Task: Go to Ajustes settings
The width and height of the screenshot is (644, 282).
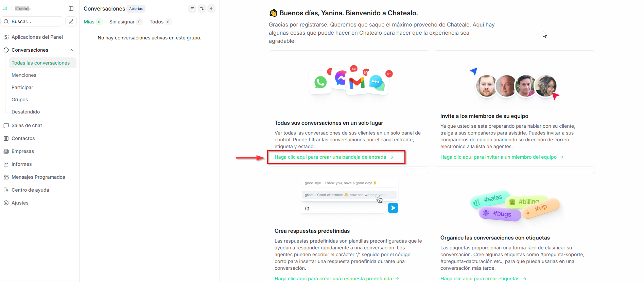Action: [x=20, y=203]
